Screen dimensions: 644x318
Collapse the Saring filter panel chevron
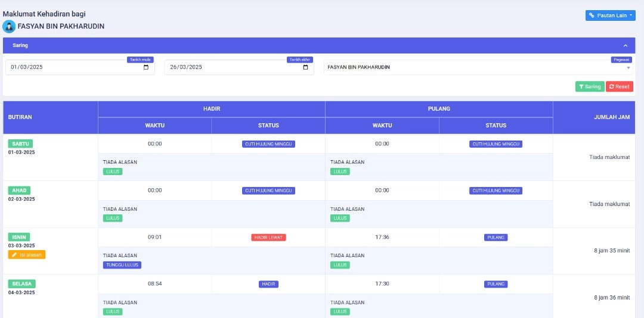626,45
